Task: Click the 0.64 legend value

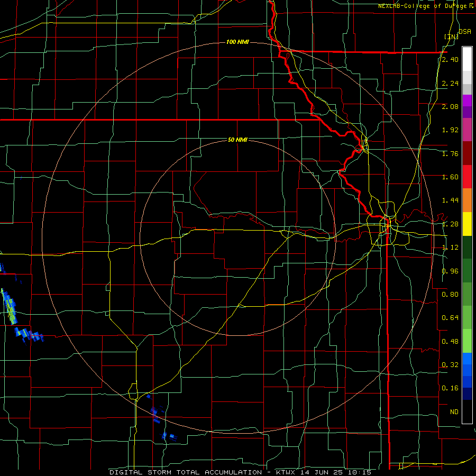Action: [450, 318]
